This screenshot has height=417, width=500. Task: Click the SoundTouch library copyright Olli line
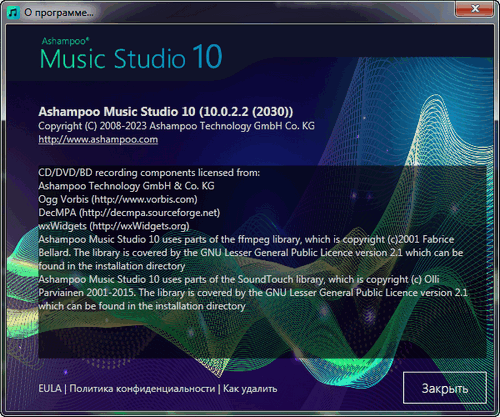click(x=239, y=279)
